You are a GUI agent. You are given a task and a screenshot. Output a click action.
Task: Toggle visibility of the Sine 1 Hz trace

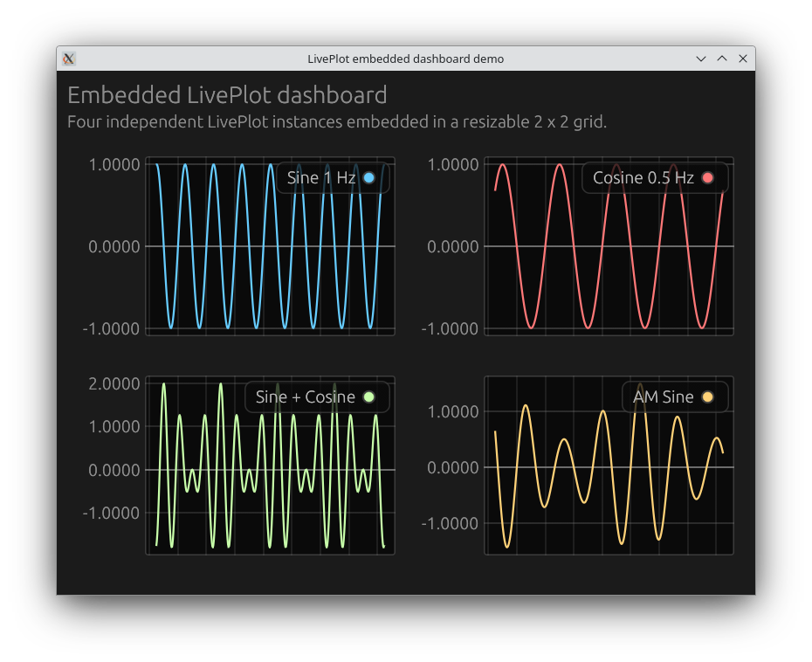pyautogui.click(x=368, y=177)
